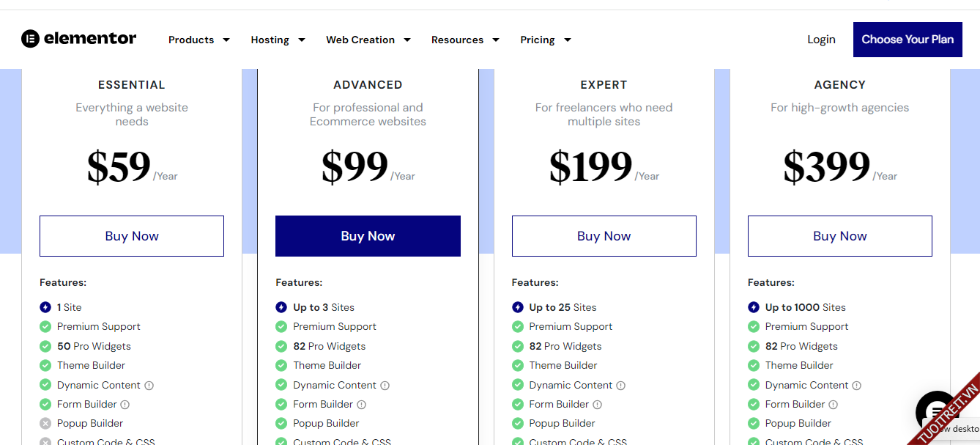The height and width of the screenshot is (445, 980).
Task: Open the Pricing menu
Action: click(x=545, y=40)
